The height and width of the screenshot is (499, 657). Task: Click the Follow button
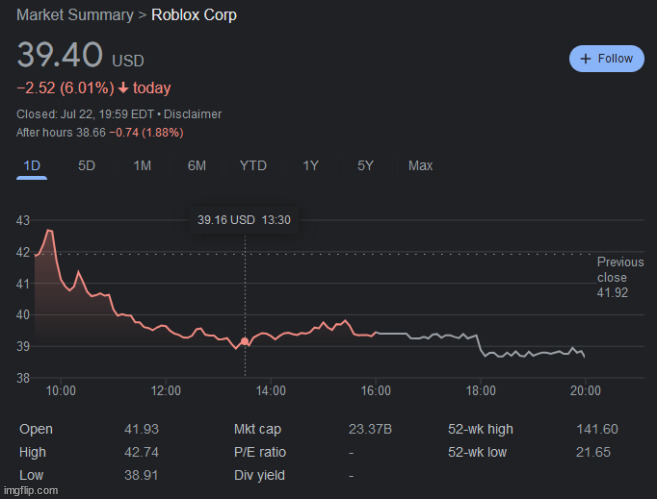point(606,59)
